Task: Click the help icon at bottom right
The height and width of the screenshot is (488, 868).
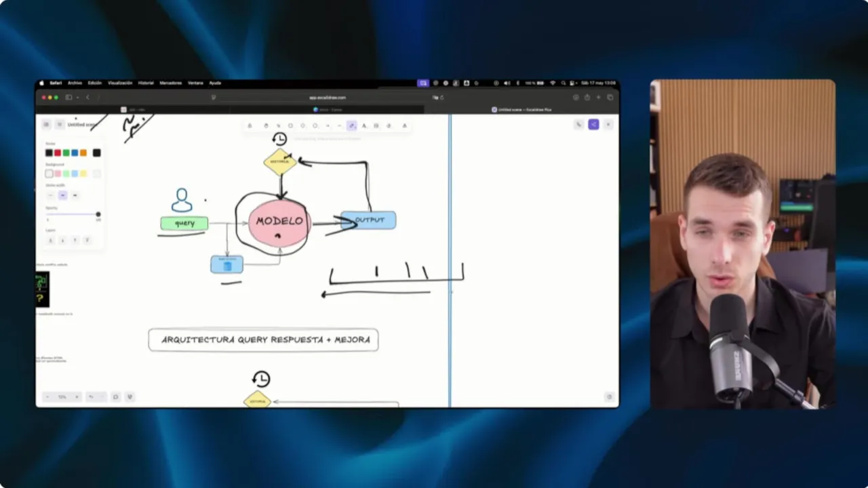Action: (609, 396)
